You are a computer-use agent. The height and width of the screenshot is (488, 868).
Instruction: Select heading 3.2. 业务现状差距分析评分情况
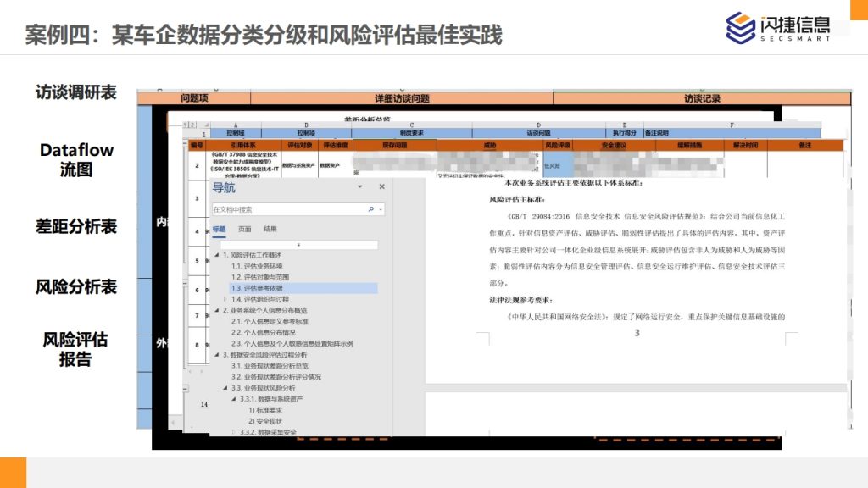coord(276,377)
